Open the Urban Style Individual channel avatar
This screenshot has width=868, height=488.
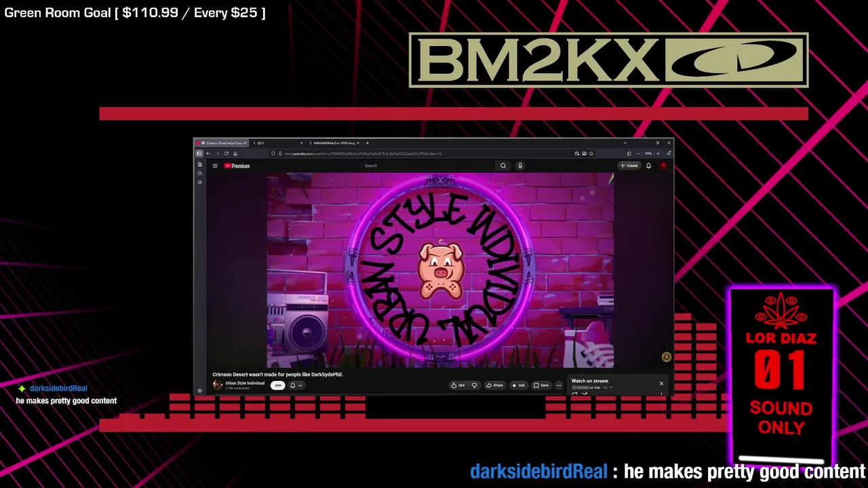point(218,385)
